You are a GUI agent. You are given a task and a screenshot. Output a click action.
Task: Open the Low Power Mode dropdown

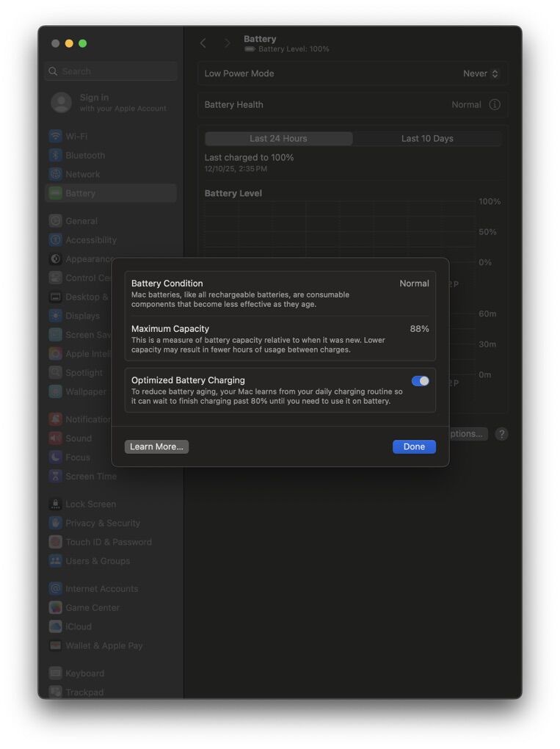pos(481,73)
